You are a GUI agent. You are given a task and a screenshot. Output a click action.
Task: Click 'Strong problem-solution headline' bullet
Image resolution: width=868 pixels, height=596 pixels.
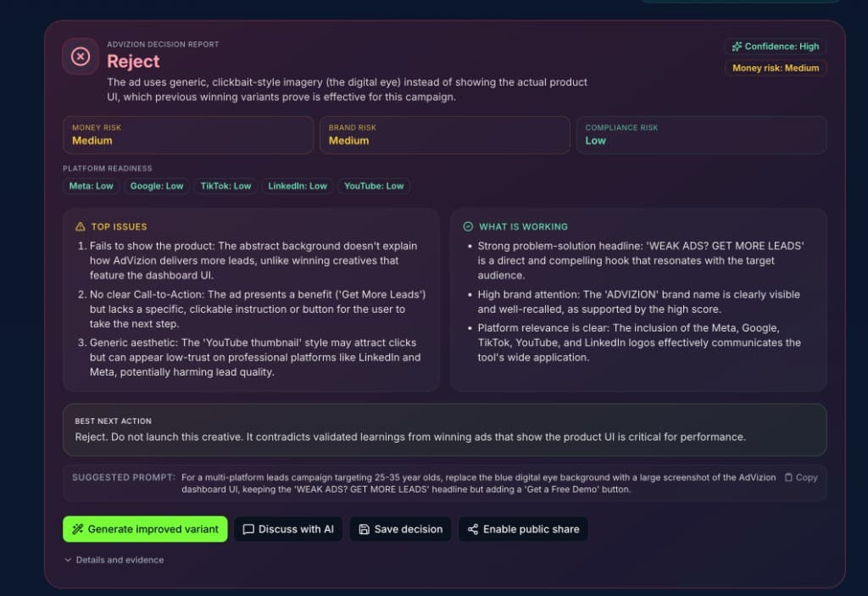637,260
